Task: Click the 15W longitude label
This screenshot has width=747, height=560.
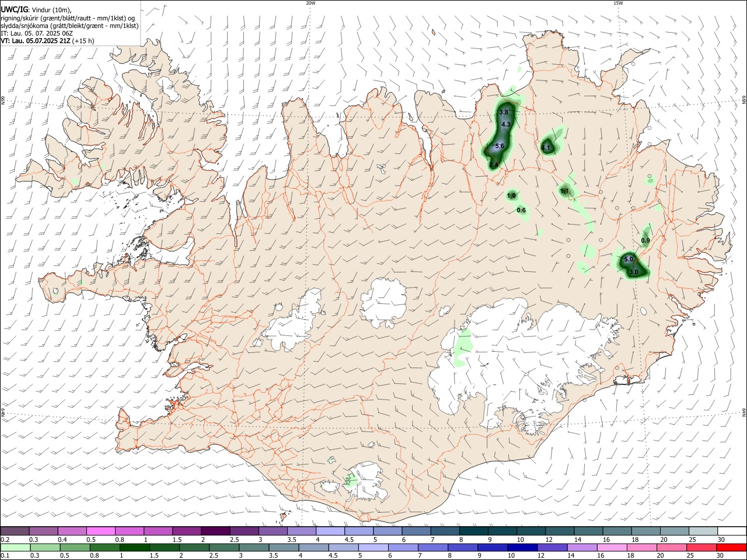Action: 618,3
